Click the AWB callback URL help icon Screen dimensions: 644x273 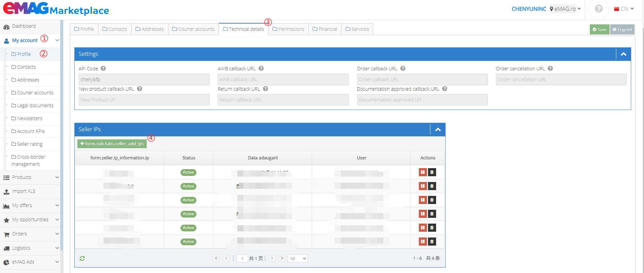click(x=261, y=68)
